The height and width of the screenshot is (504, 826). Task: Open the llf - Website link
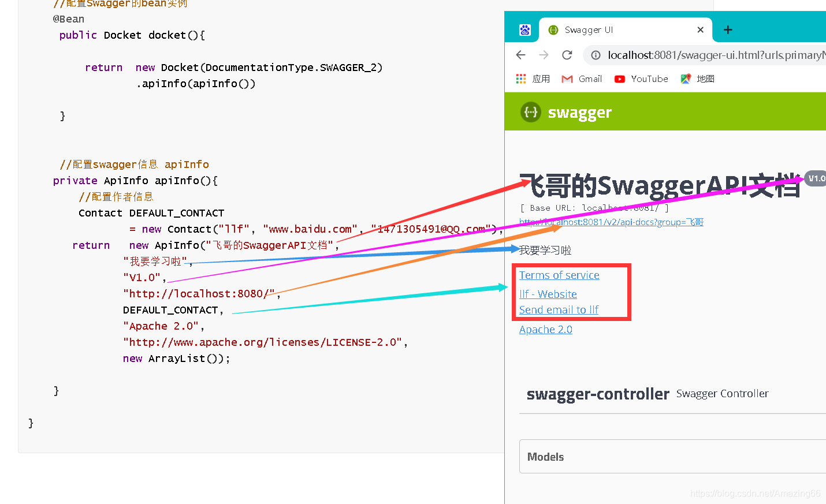point(548,294)
